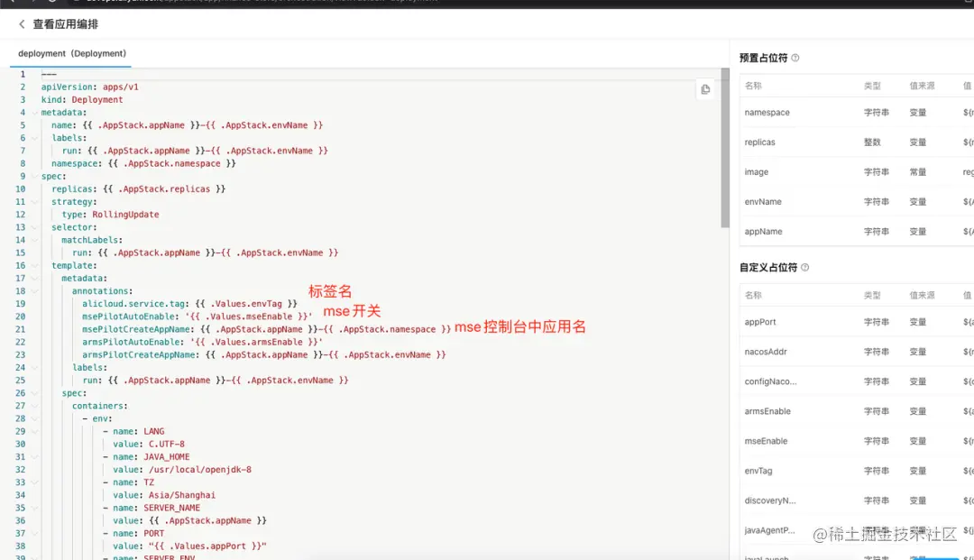This screenshot has height=560, width=974.
Task: Click the 自定义占位符 section heading
Action: (x=768, y=268)
